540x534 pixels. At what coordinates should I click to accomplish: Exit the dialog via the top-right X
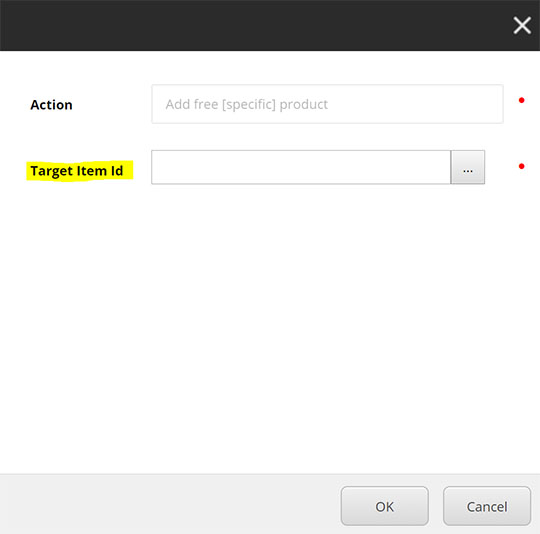click(522, 25)
